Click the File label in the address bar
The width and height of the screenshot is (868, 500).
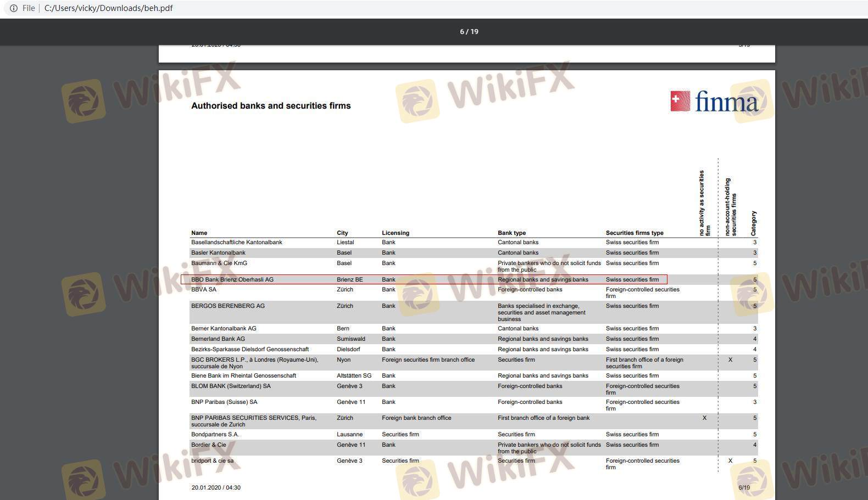(x=29, y=8)
